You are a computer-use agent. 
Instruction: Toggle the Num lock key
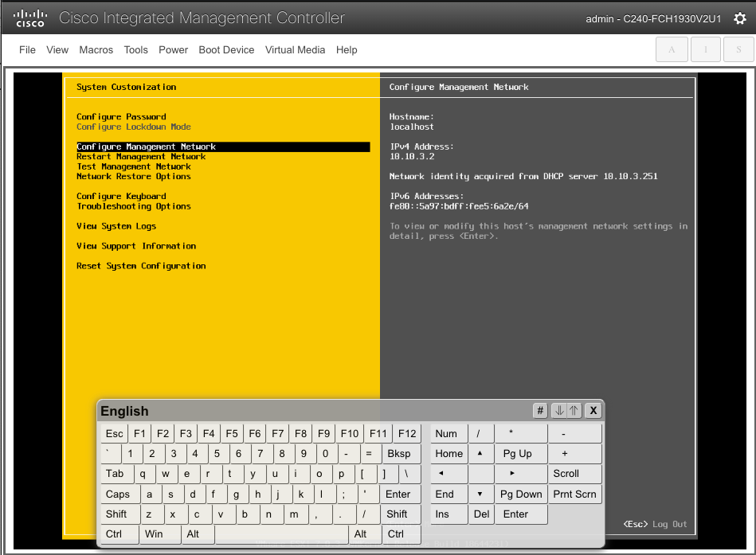click(x=449, y=434)
